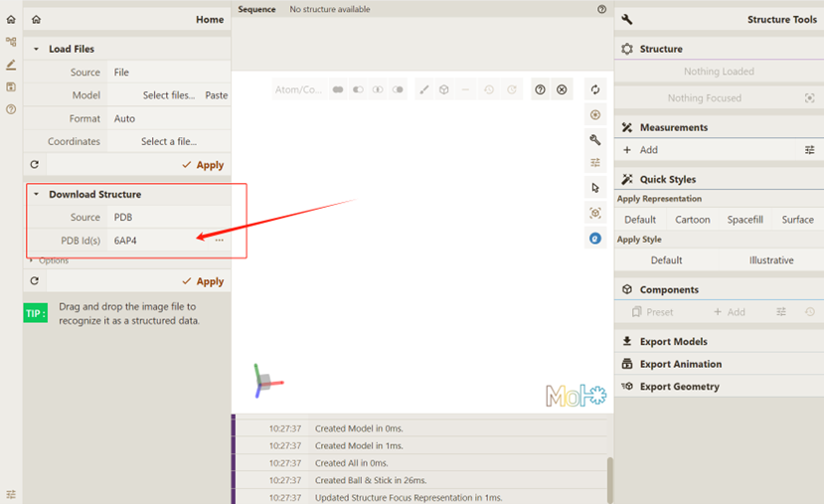This screenshot has width=824, height=504.
Task: Expand the Export Models section
Action: (673, 341)
